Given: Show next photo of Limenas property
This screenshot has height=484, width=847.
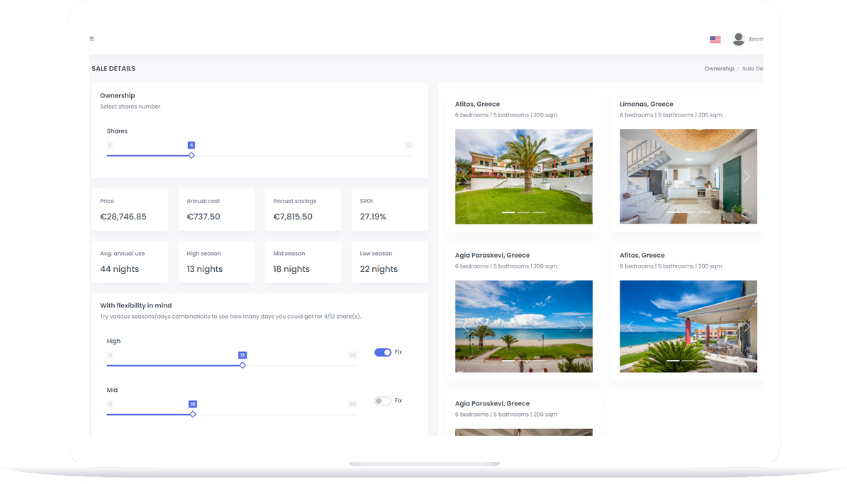Looking at the screenshot, I should 747,176.
